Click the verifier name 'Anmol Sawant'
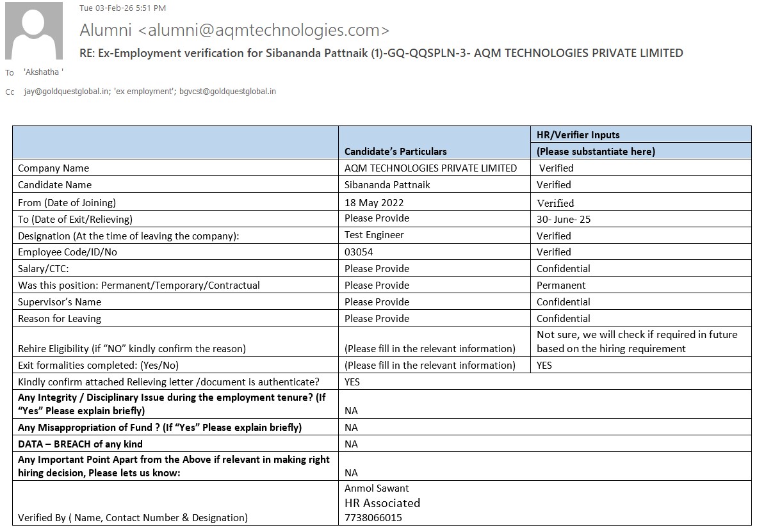This screenshot has width=757, height=532. coord(377,488)
